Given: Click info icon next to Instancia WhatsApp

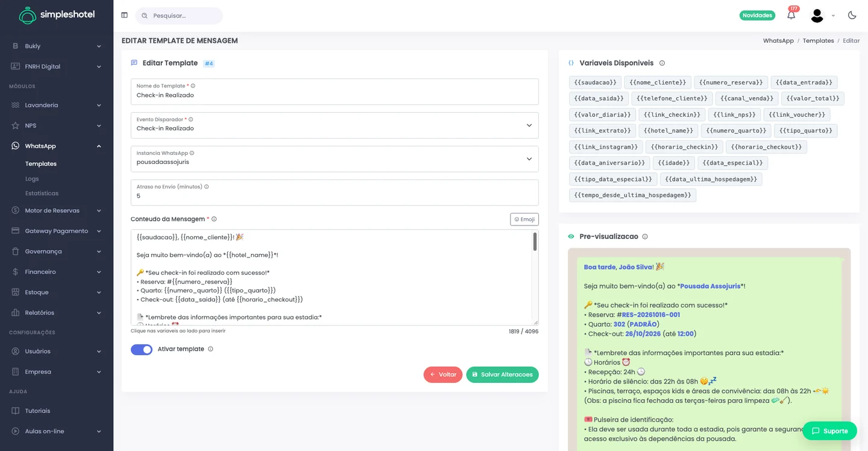Looking at the screenshot, I should point(192,153).
